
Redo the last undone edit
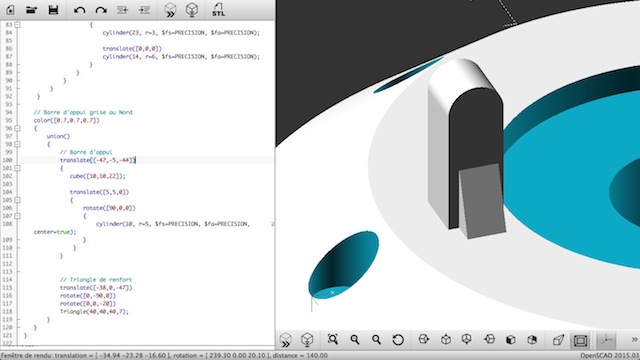click(x=101, y=10)
